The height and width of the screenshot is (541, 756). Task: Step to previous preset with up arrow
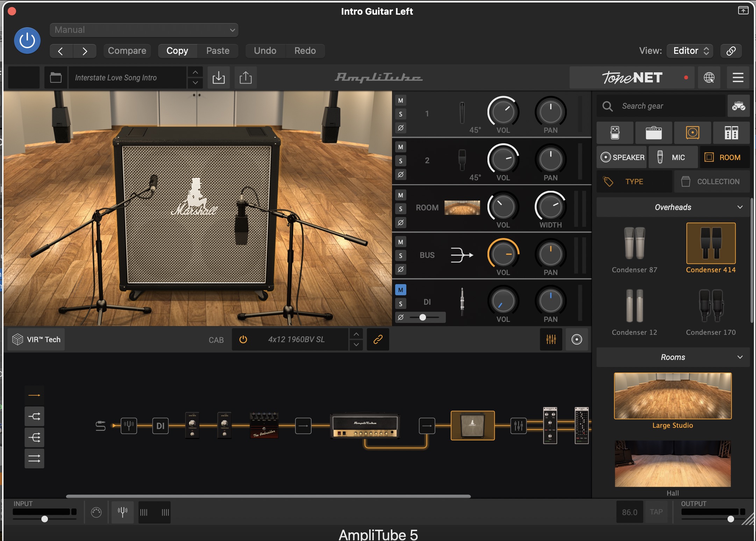coord(195,72)
